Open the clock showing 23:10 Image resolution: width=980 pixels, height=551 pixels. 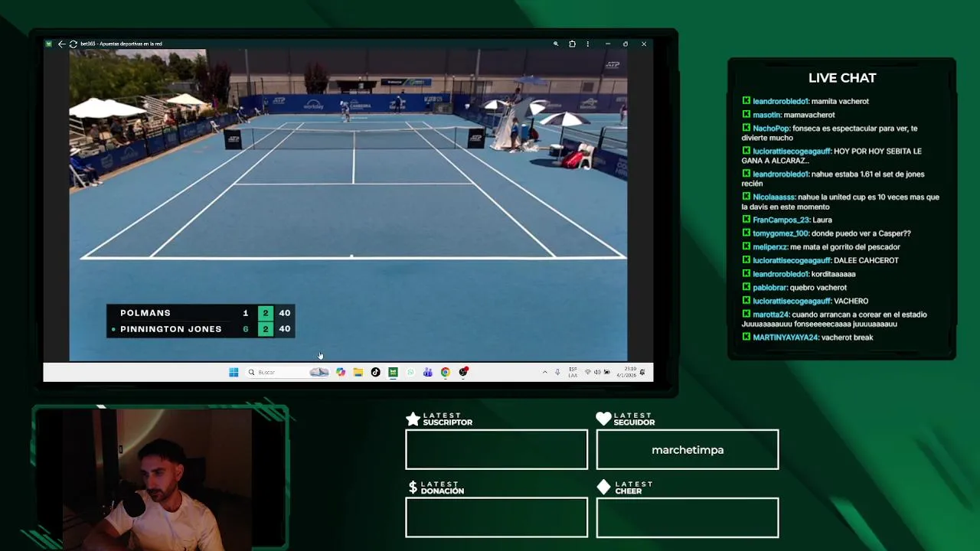tap(626, 372)
